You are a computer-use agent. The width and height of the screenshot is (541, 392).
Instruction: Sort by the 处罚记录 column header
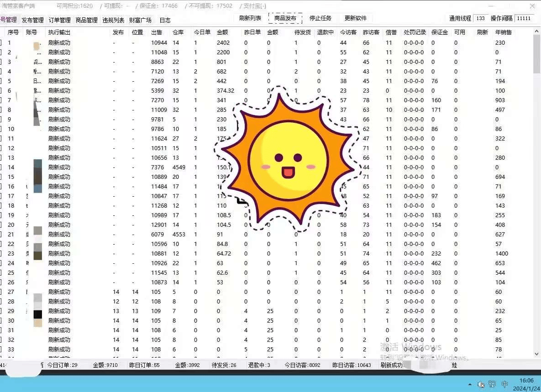click(x=415, y=32)
